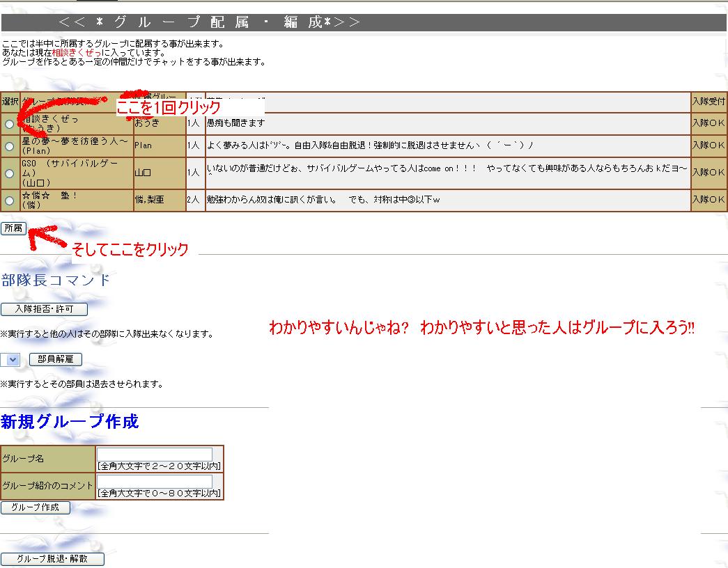This screenshot has height=568, width=728.
Task: Click the 部隊長コマンド heading
Action: [x=56, y=281]
